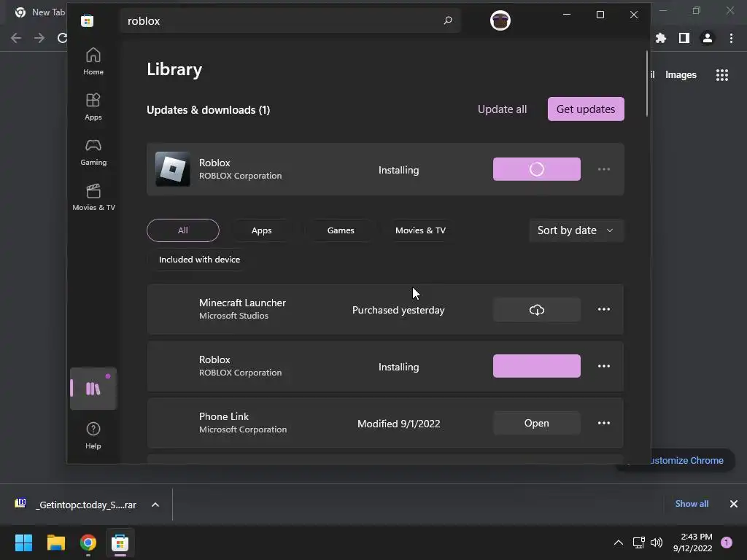The width and height of the screenshot is (747, 560).
Task: Click the Roblox library row install button
Action: tap(536, 366)
